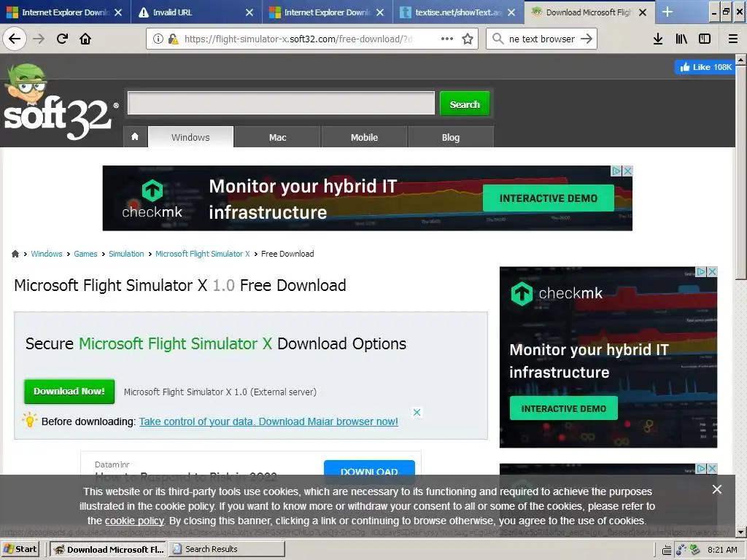This screenshot has height=560, width=747.
Task: Close the Download Microsoft Flight tab
Action: (x=643, y=13)
